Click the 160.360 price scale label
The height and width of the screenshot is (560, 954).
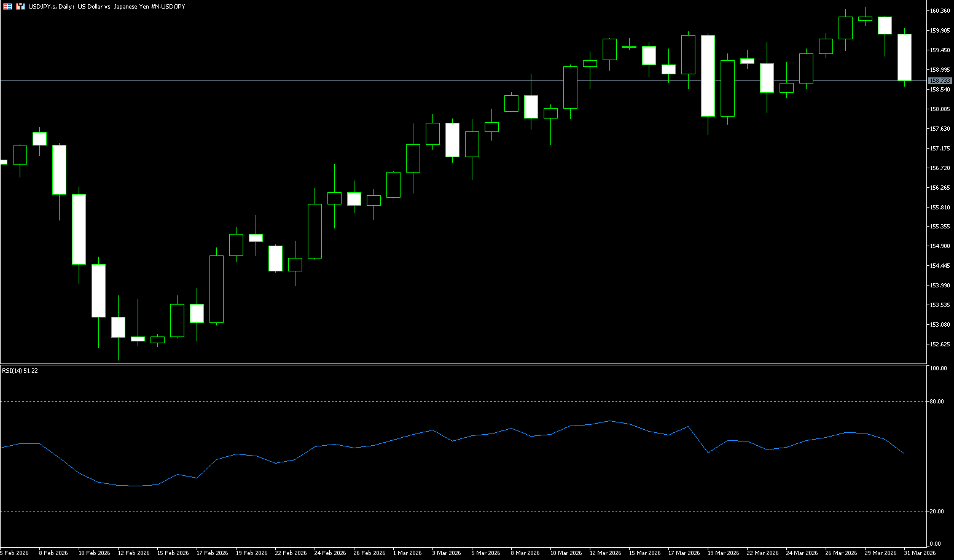tap(940, 11)
